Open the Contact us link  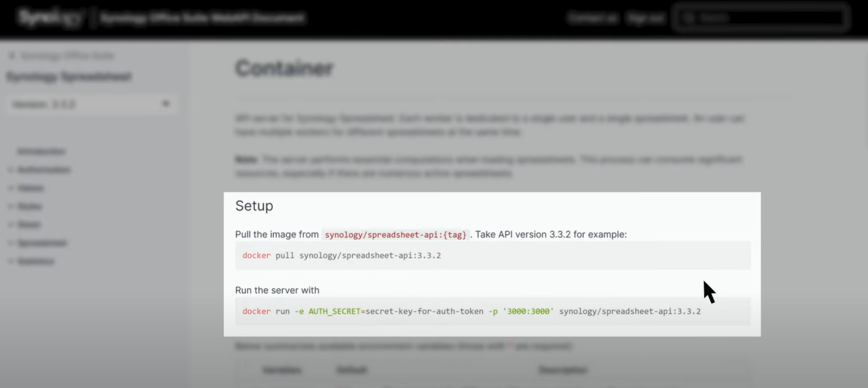593,18
